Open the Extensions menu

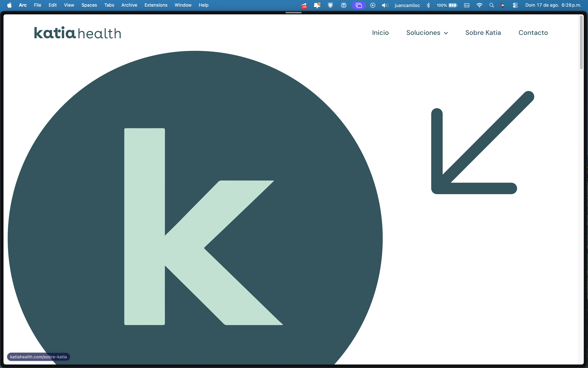[x=156, y=5]
